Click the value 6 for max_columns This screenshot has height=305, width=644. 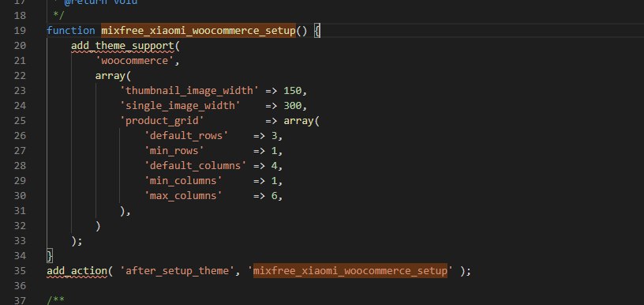click(x=275, y=196)
